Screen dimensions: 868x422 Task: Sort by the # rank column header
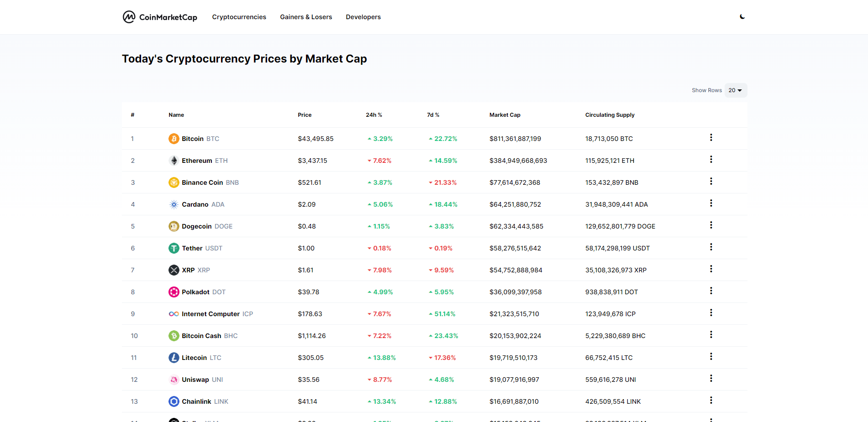(x=132, y=115)
